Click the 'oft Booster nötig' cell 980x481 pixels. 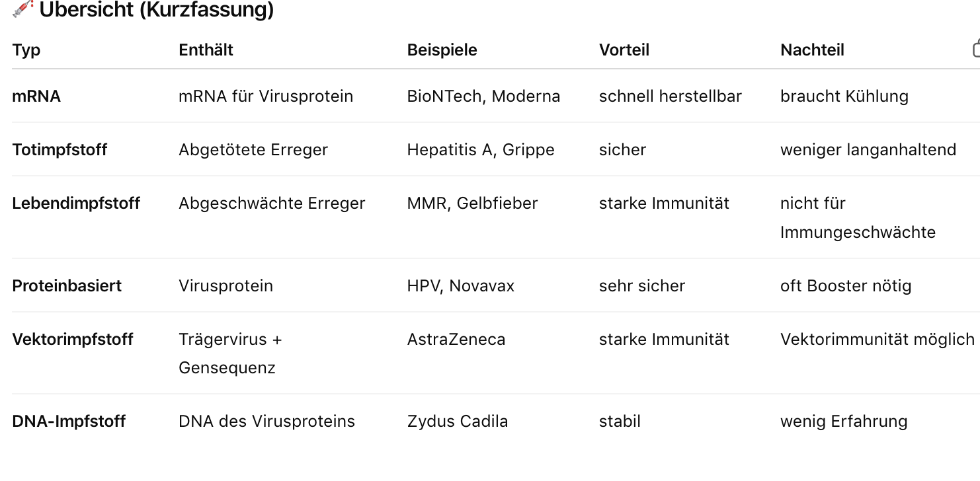tap(846, 286)
